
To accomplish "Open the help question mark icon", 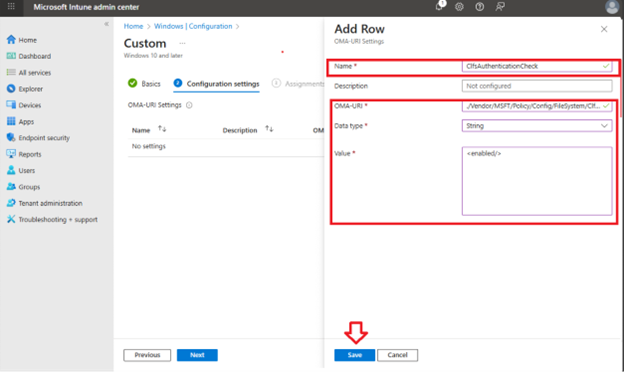I will tap(480, 7).
